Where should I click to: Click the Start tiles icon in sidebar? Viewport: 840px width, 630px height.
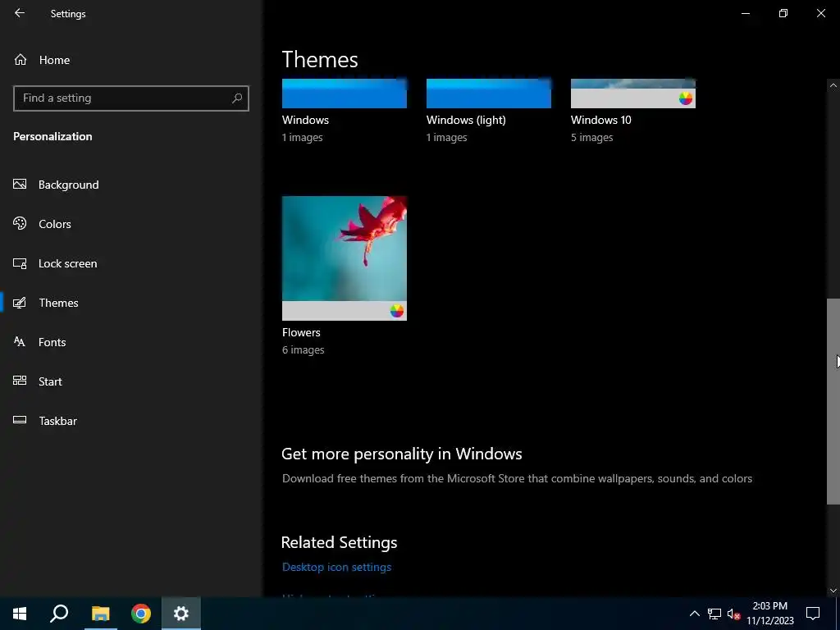point(20,381)
